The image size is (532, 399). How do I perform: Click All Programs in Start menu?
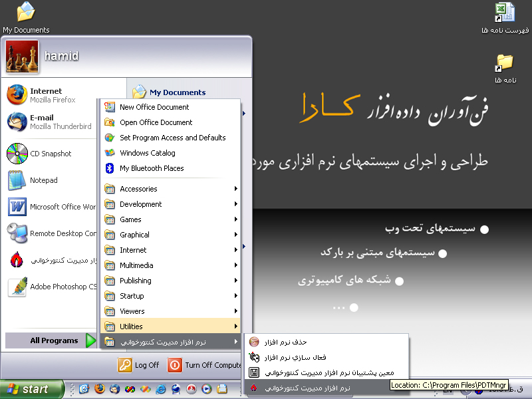point(54,340)
